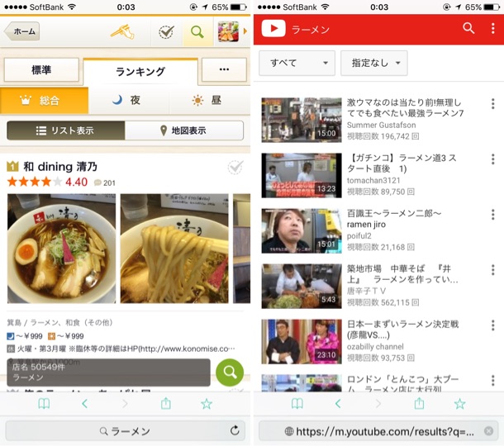Open Summer Gustafson channel name
504x446 pixels.
coord(381,125)
